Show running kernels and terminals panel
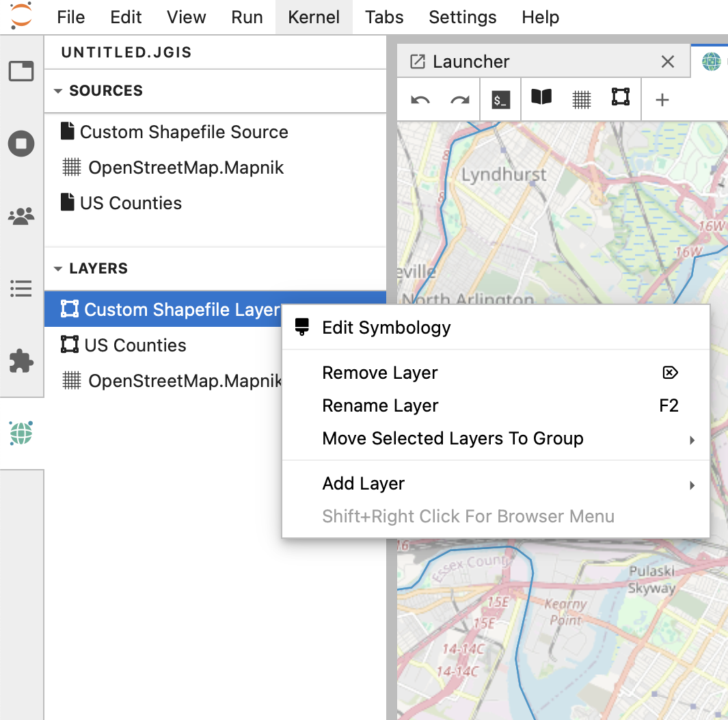The height and width of the screenshot is (720, 728). point(21,144)
